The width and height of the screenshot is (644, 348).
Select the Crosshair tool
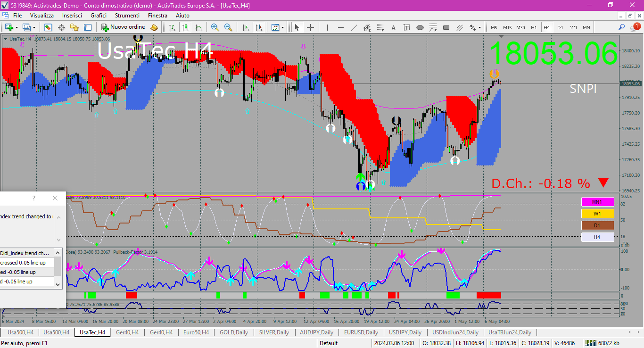(x=310, y=27)
